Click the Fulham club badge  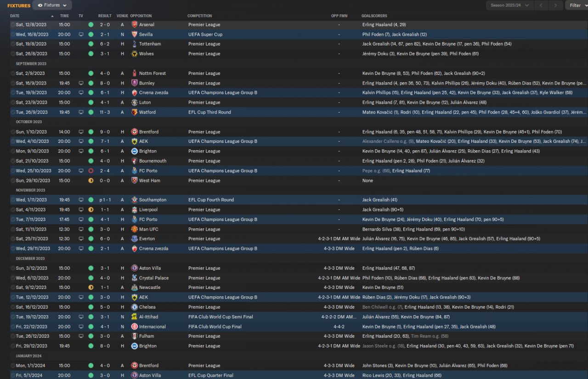point(134,336)
